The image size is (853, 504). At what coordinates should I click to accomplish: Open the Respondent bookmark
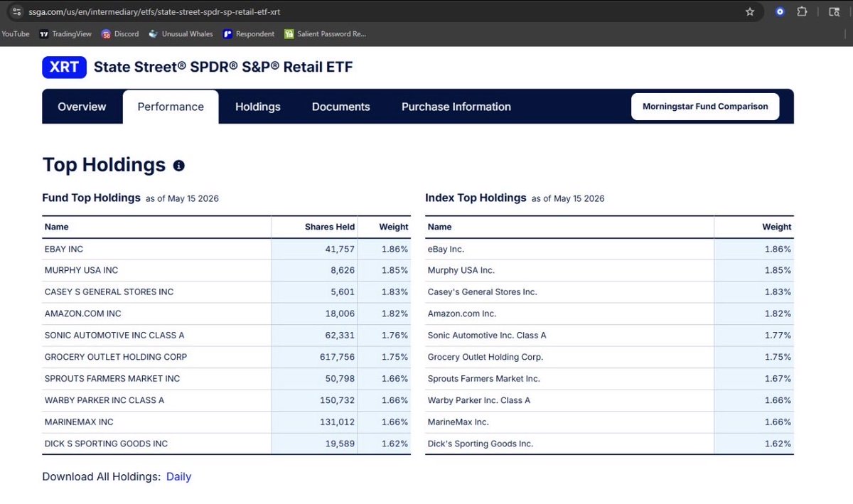249,33
